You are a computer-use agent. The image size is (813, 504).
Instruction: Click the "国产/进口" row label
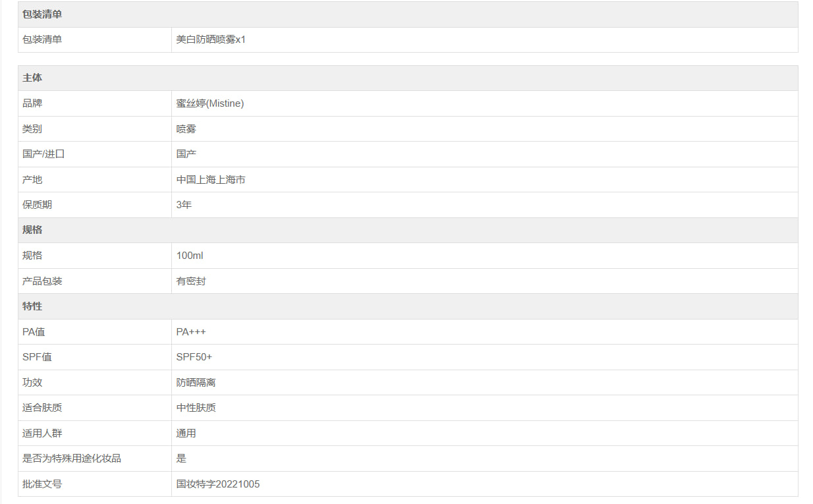[43, 154]
